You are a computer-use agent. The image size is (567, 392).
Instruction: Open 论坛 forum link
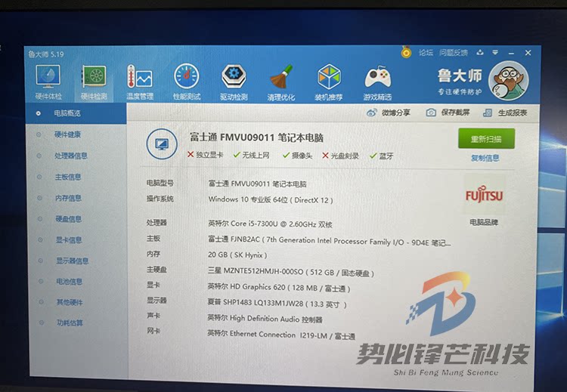click(426, 53)
